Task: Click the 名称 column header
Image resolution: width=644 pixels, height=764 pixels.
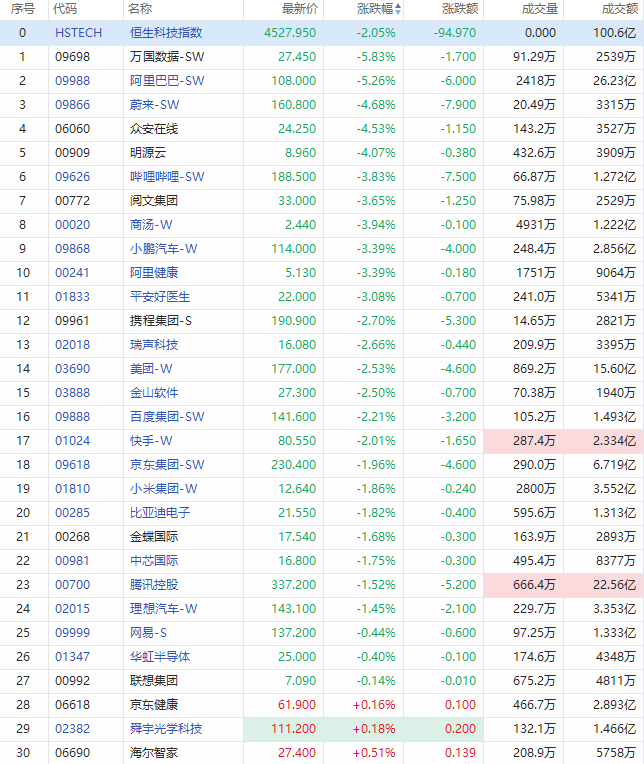Action: point(140,9)
